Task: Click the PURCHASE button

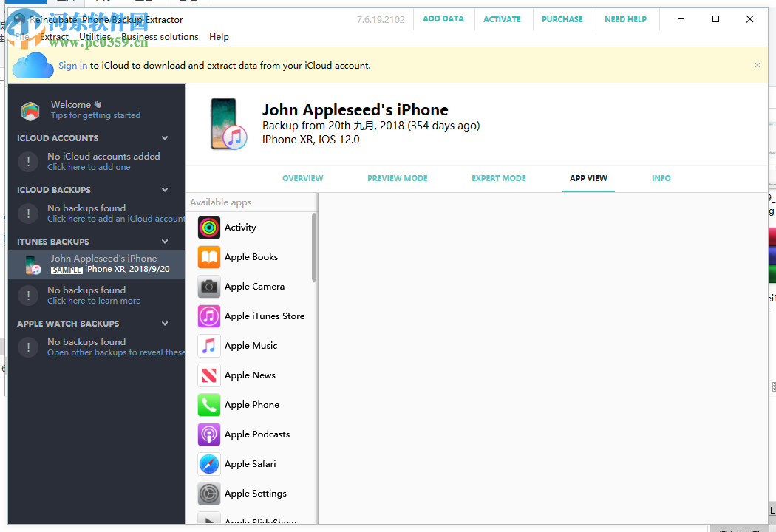Action: (x=562, y=19)
